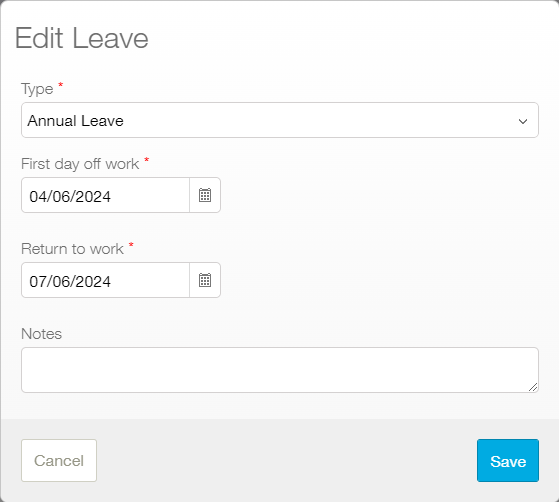Click the red asterisk beside First day off work

point(147,160)
